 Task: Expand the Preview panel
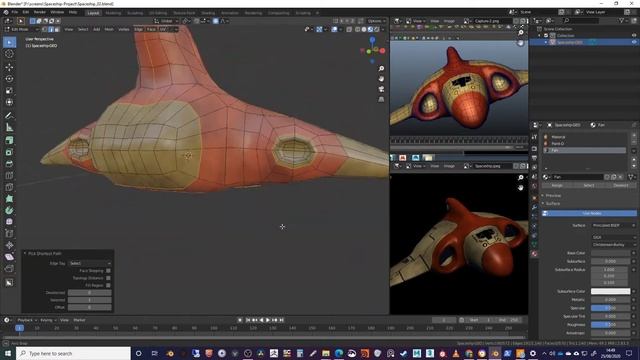coord(553,196)
